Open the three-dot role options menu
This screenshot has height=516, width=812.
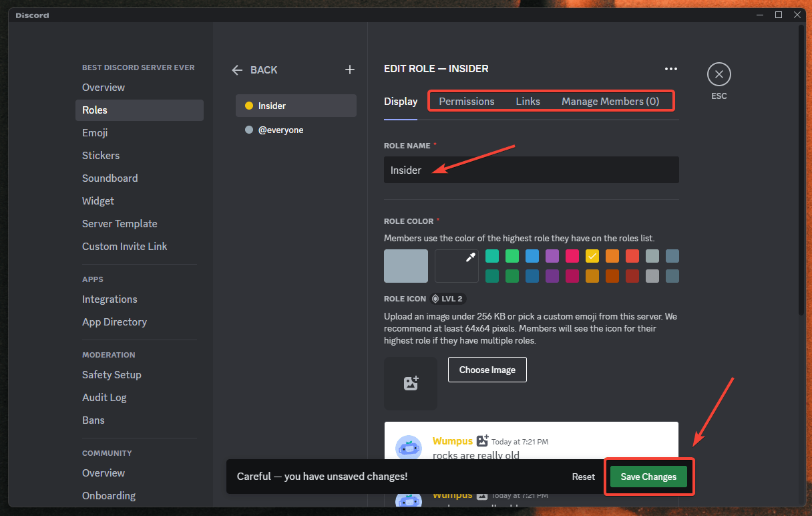(x=670, y=69)
